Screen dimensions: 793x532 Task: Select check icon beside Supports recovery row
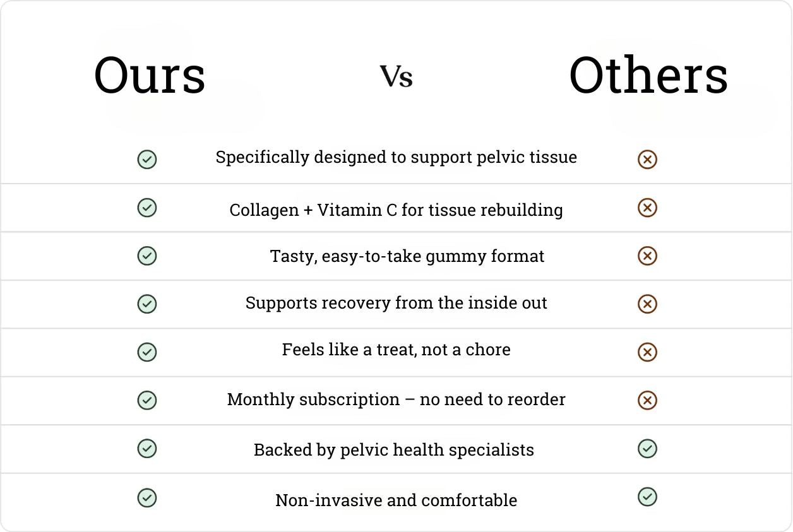(147, 304)
